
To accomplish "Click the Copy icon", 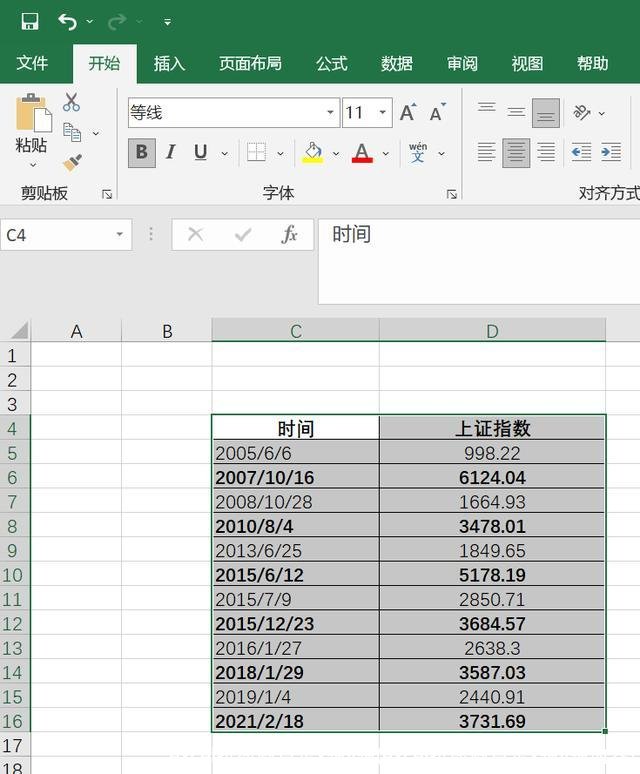I will click(73, 132).
